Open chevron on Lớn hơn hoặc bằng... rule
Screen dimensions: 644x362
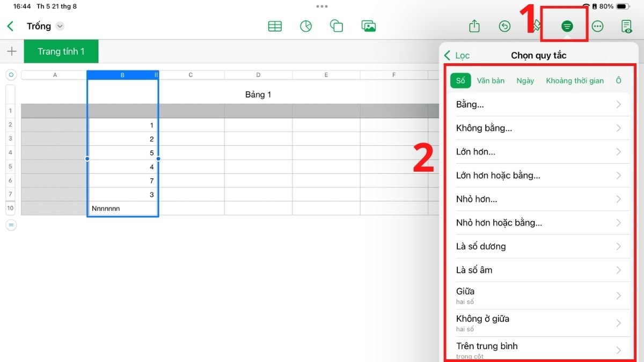(618, 175)
